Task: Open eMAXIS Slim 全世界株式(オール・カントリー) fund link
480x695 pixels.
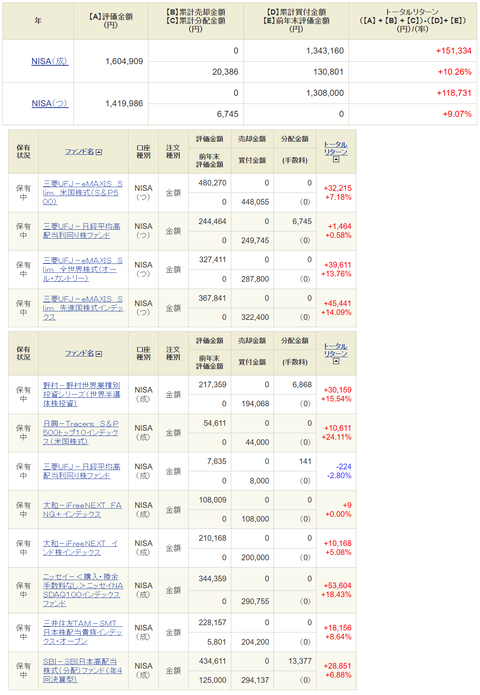Action: click(x=83, y=269)
